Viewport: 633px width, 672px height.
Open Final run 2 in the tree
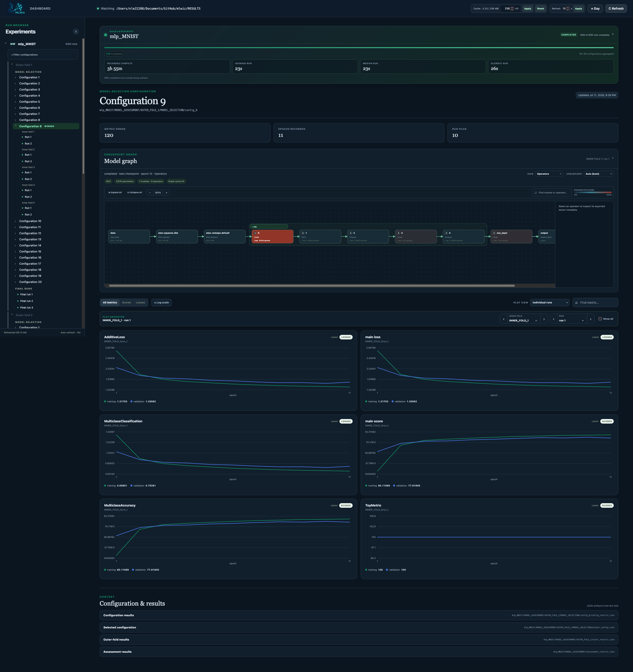coord(26,301)
